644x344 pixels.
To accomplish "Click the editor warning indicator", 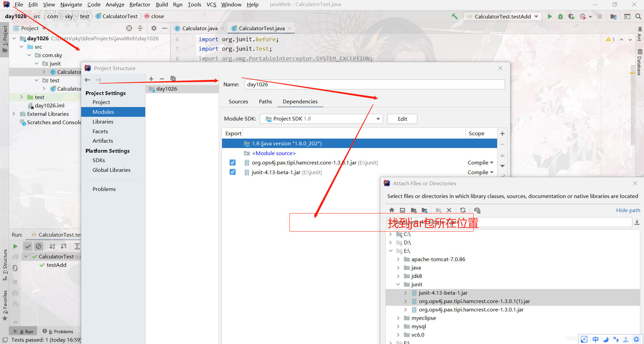I will pyautogui.click(x=610, y=39).
